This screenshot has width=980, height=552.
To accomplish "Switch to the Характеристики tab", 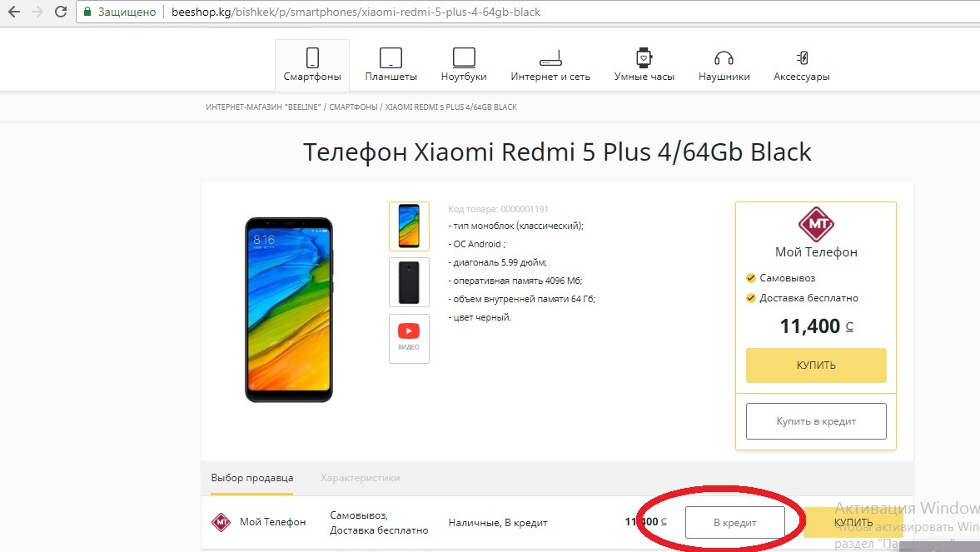I will tap(360, 478).
